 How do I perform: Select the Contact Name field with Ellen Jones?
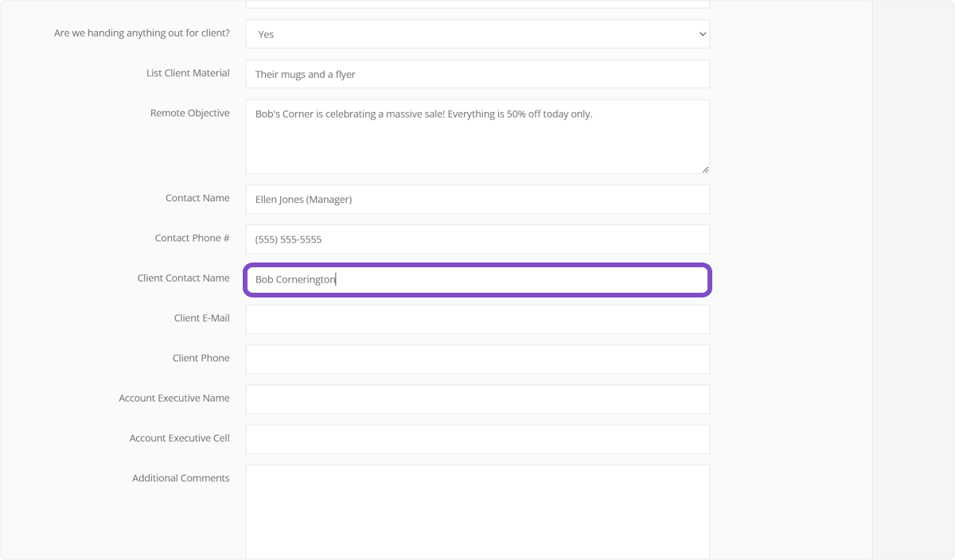477,200
